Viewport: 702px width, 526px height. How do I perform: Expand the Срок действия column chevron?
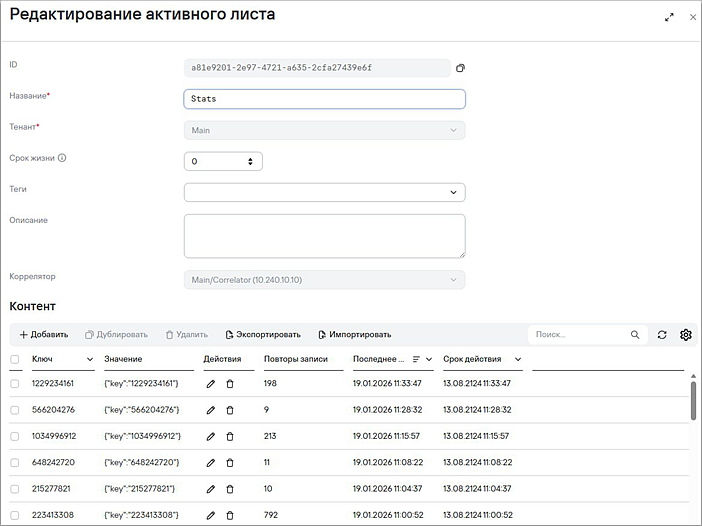point(518,359)
